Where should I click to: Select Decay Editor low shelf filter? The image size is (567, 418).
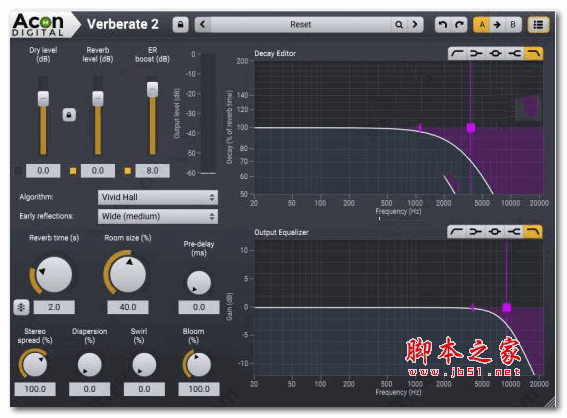pyautogui.click(x=457, y=54)
